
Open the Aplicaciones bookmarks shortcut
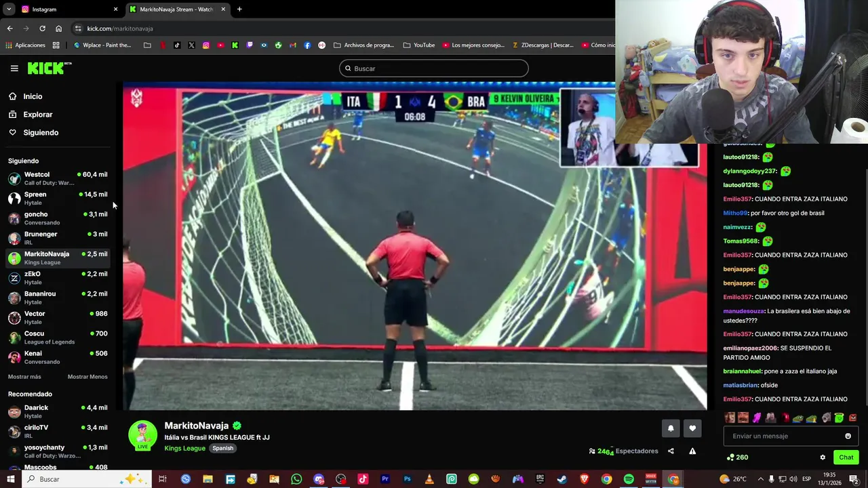(x=25, y=45)
